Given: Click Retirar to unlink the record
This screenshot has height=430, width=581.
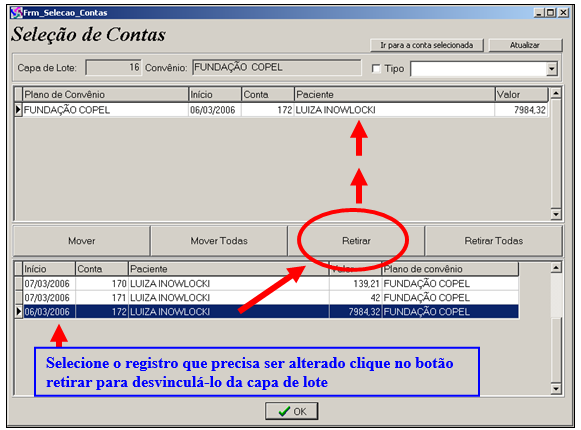Looking at the screenshot, I should tap(356, 241).
